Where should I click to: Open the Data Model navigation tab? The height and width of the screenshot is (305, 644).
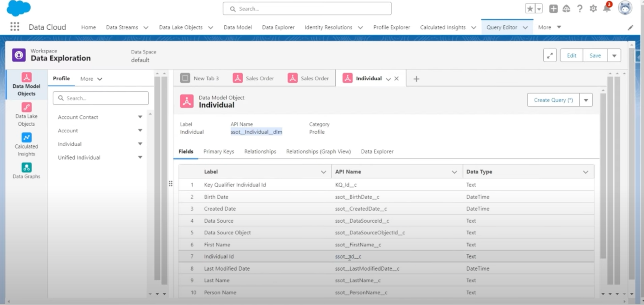point(238,27)
